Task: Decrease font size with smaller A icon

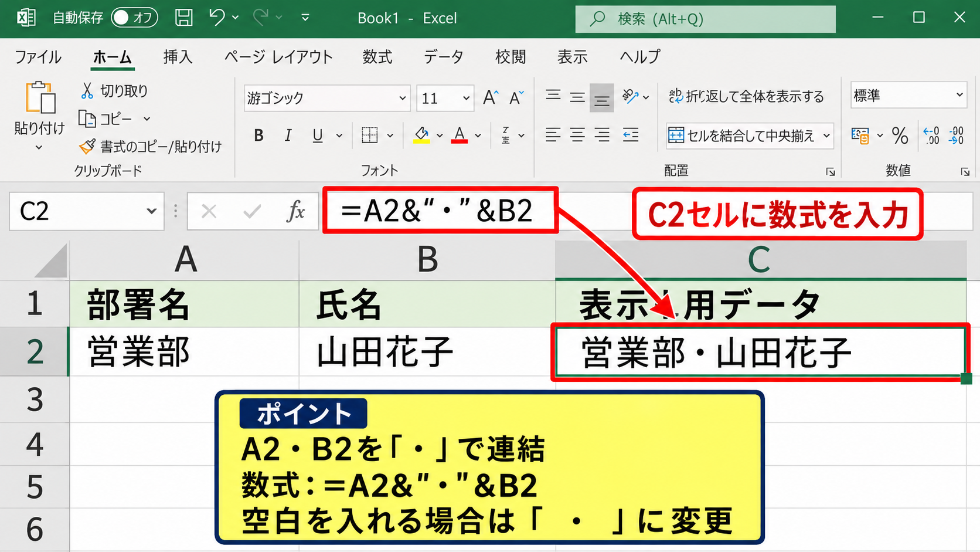Action: click(516, 97)
